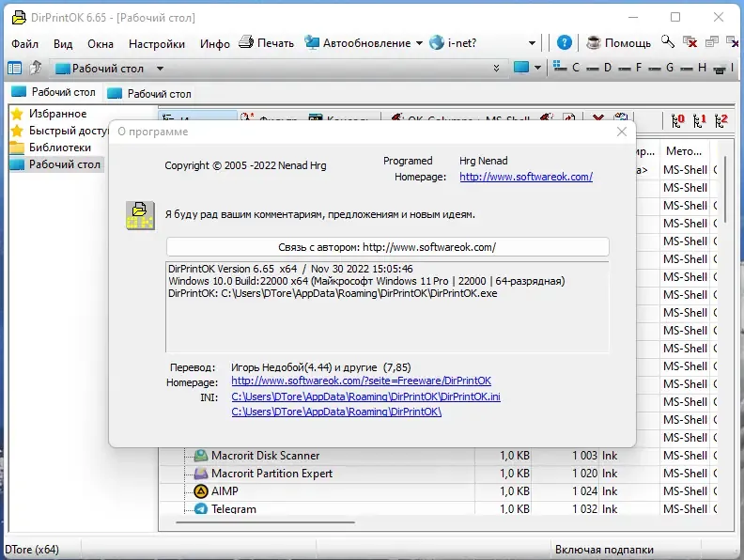Select drive H in the drive bar
744x560 pixels.
point(693,68)
